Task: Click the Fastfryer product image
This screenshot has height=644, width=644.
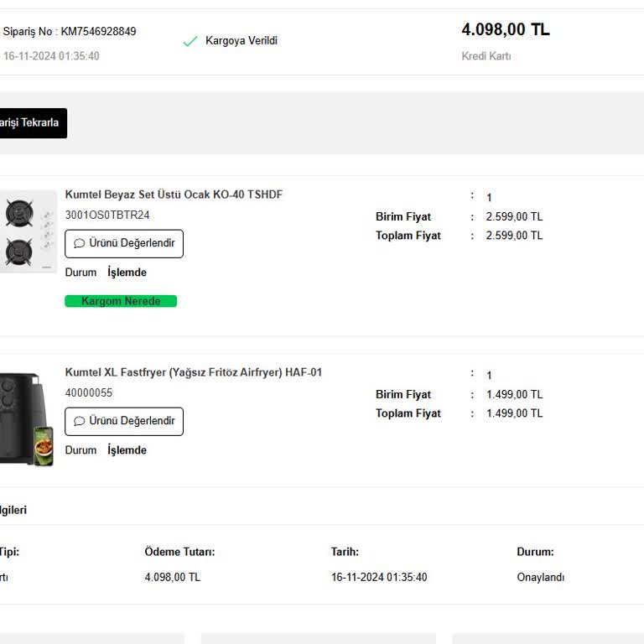Action: point(27,418)
